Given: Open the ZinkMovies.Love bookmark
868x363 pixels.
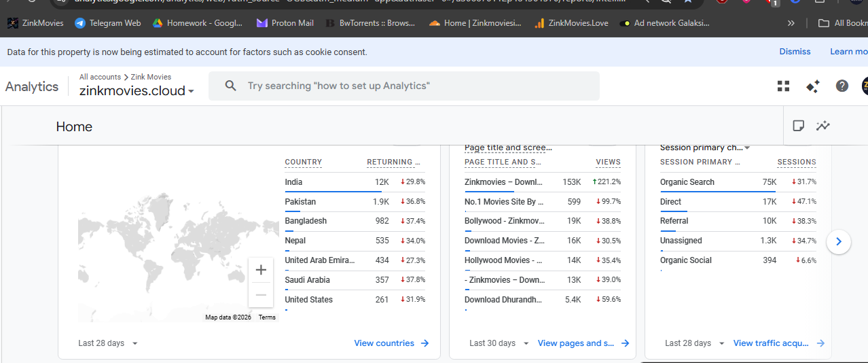Looking at the screenshot, I should point(571,23).
